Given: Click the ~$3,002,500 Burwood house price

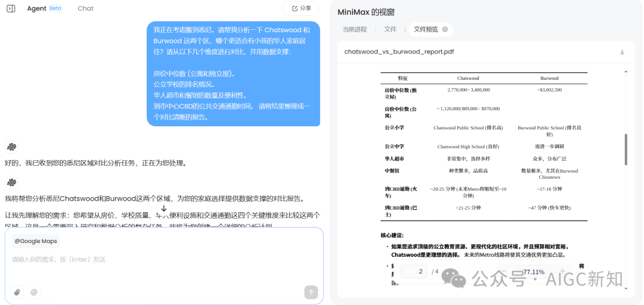Looking at the screenshot, I should pos(549,89).
